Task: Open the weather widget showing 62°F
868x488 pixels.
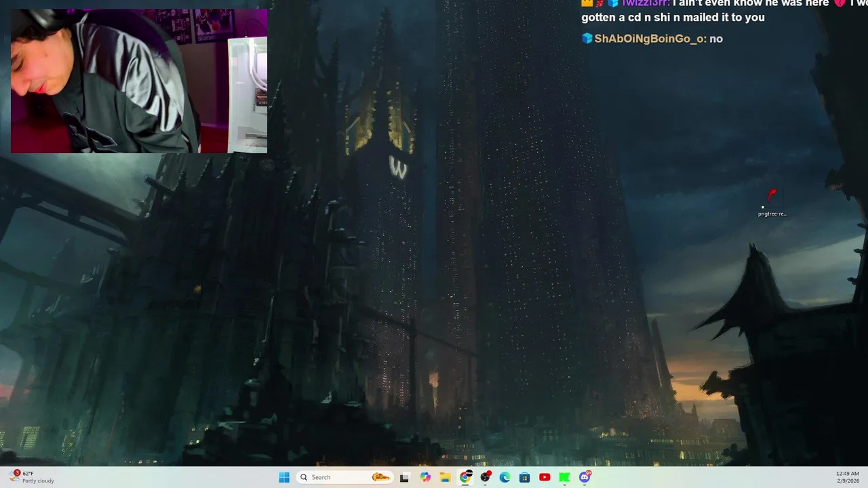Action: point(32,477)
